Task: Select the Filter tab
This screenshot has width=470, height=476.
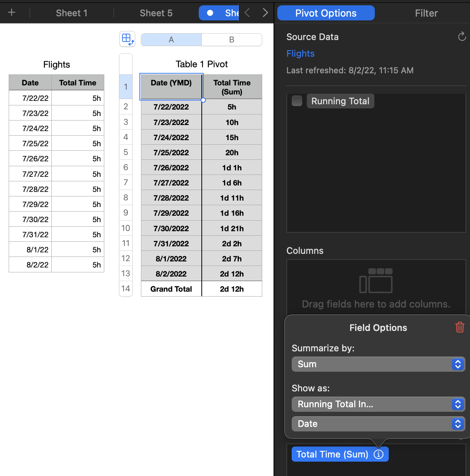Action: coord(426,13)
